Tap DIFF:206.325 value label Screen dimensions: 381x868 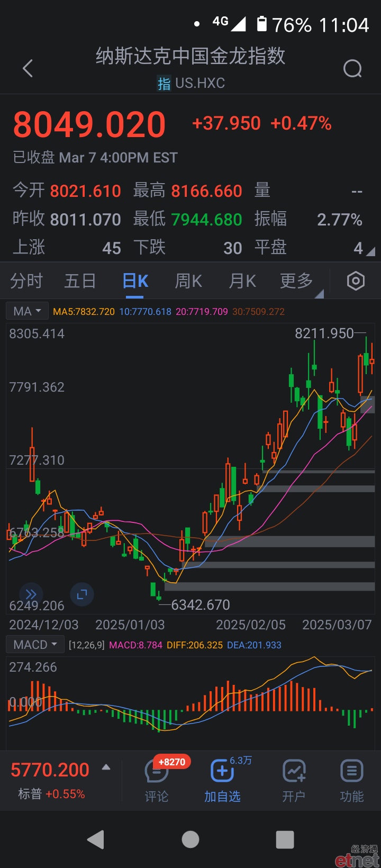tap(195, 645)
